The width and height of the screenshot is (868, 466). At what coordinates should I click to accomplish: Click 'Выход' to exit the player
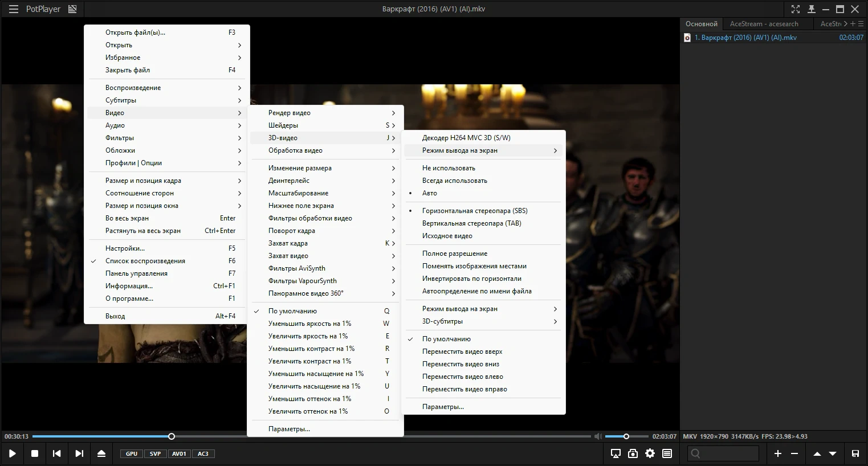pos(166,316)
